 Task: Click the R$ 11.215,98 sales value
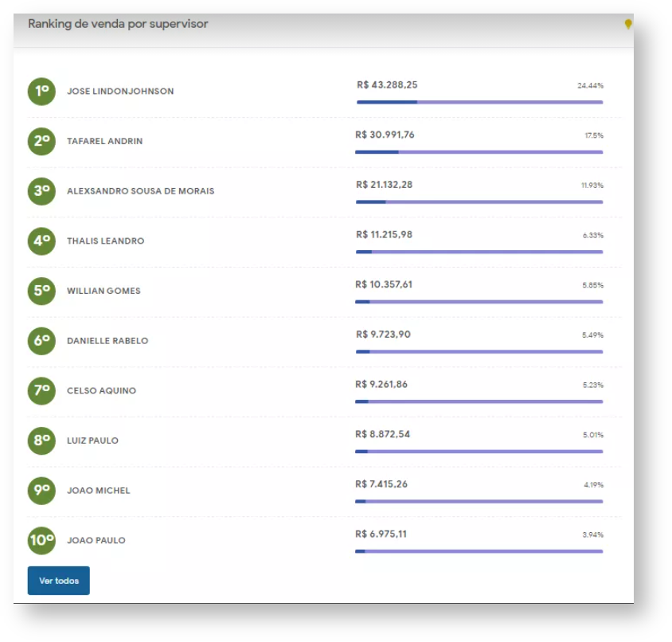point(385,235)
